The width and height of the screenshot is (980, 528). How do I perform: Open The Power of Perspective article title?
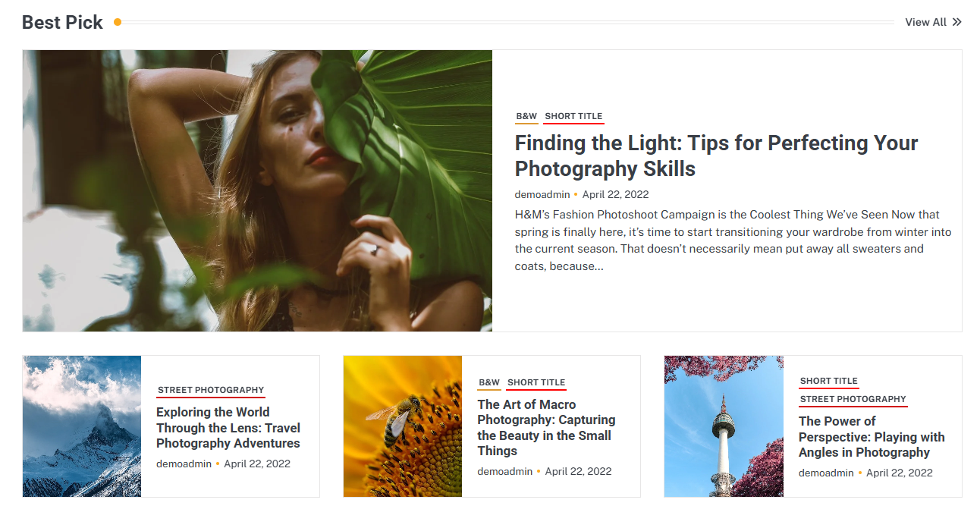[871, 437]
